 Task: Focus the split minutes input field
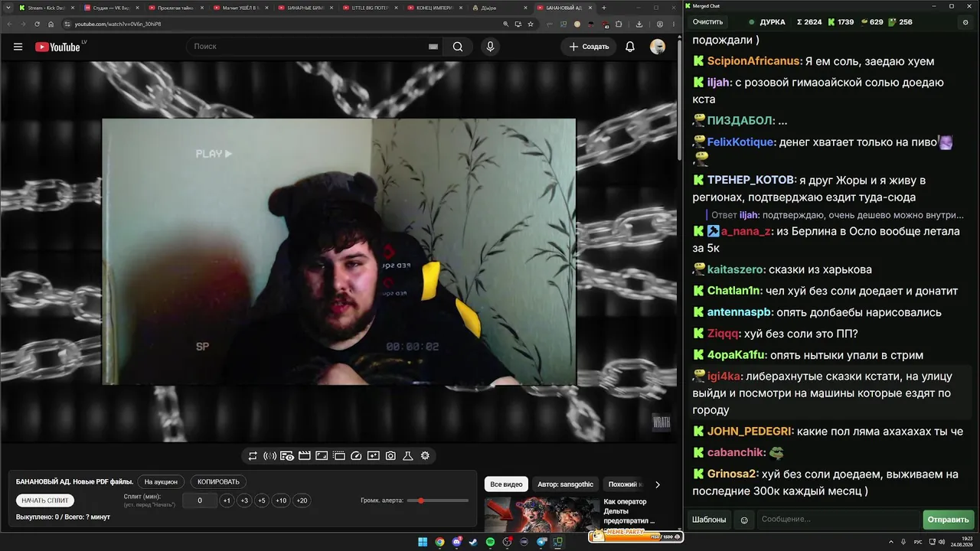tap(200, 500)
